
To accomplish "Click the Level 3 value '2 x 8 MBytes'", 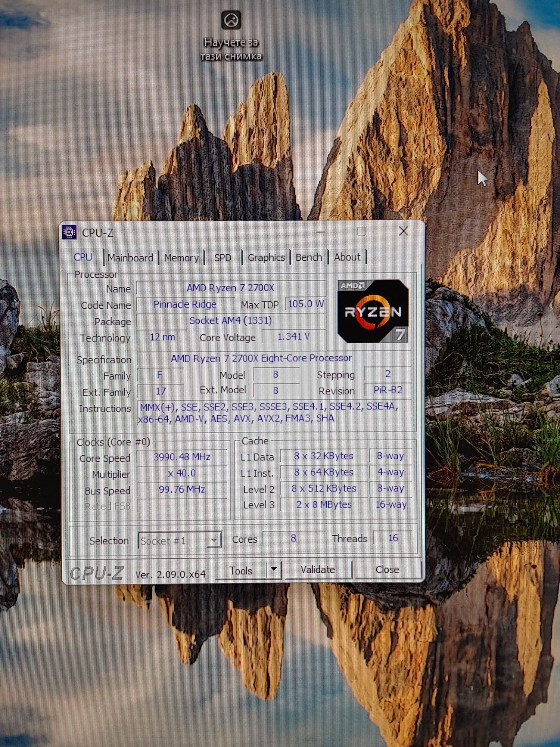I will pos(324,505).
